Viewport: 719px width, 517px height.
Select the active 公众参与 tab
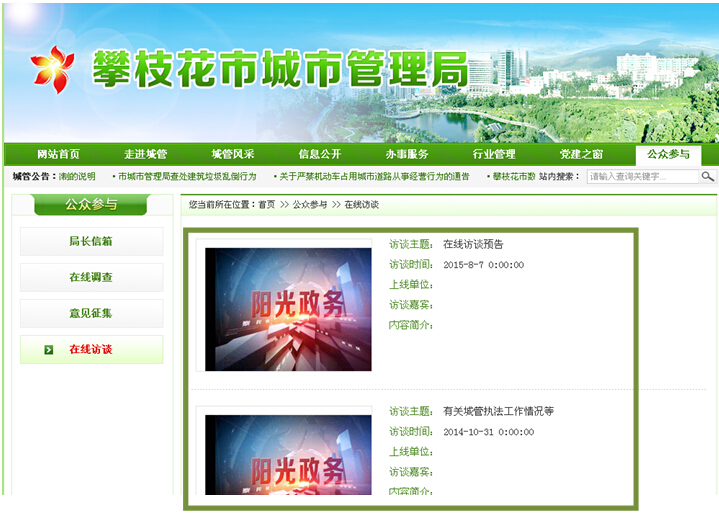point(668,154)
